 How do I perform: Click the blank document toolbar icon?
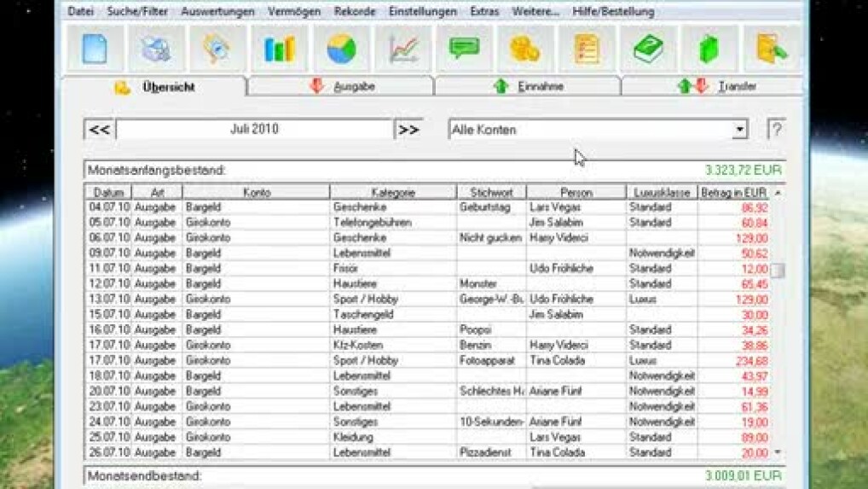(95, 49)
